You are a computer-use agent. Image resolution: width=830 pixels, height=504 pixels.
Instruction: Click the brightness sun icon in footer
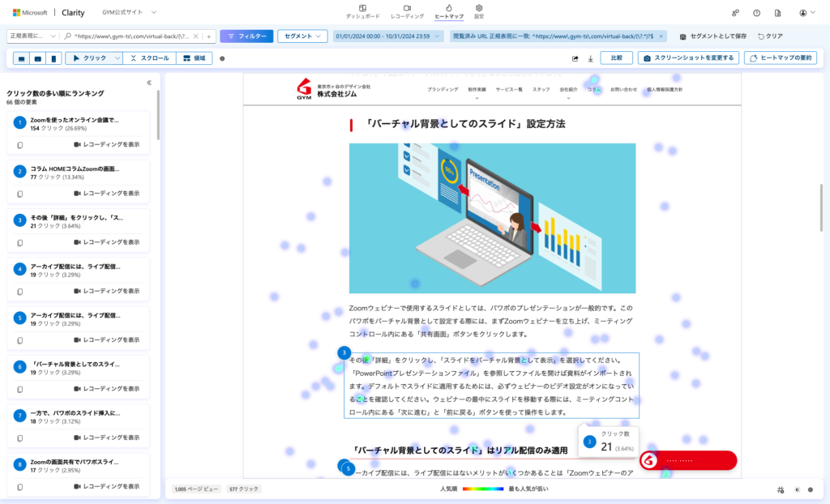tap(798, 489)
